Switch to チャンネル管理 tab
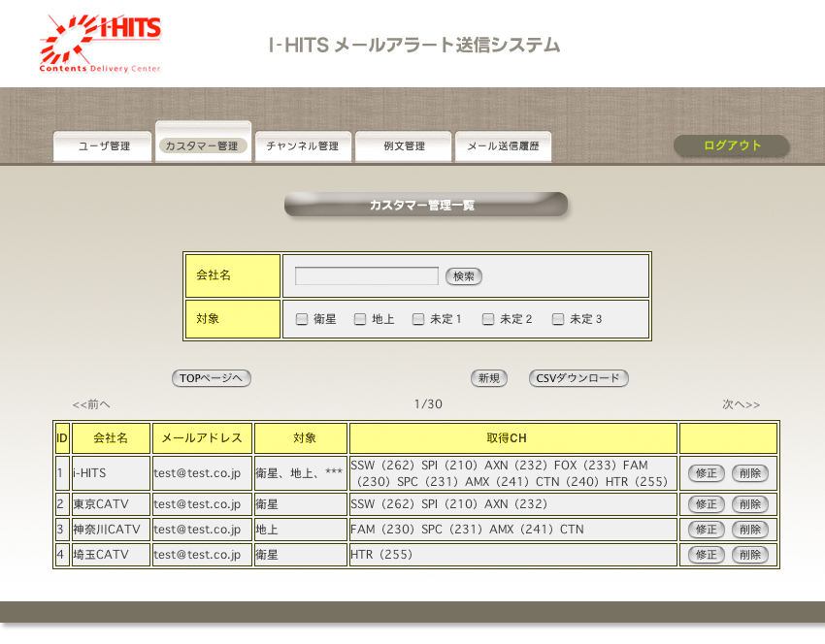Screen dimensions: 825x644 (x=302, y=146)
